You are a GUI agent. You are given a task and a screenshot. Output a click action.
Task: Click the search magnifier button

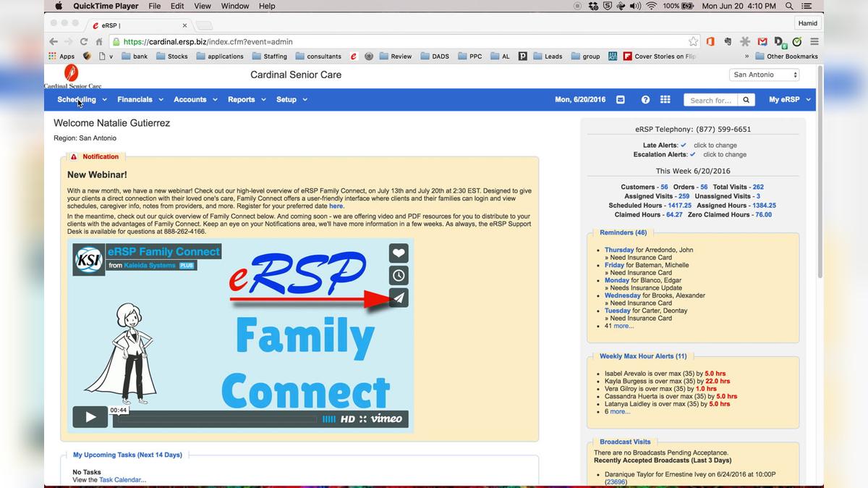coord(746,100)
